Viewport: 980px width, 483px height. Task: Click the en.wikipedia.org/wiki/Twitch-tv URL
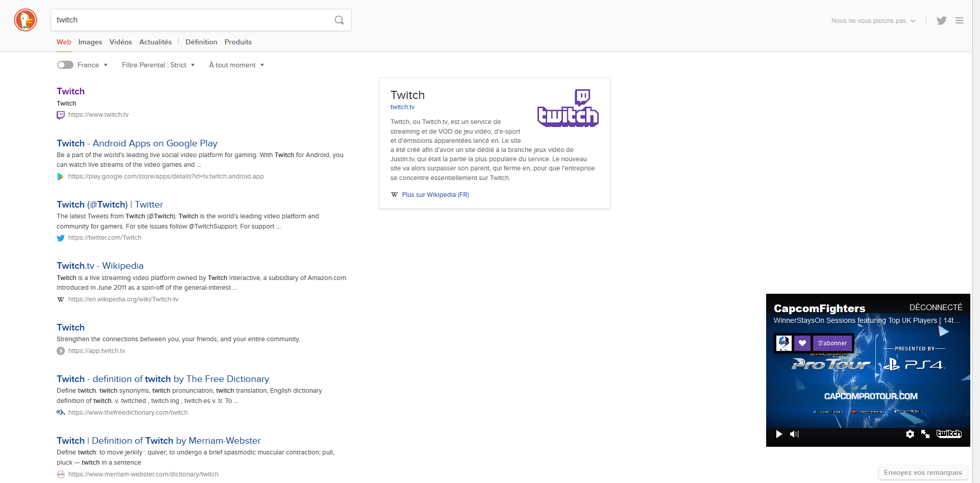(x=123, y=299)
